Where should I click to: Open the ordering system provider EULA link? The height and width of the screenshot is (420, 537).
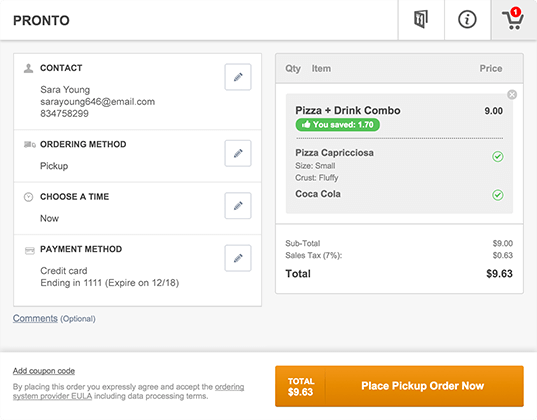click(x=128, y=392)
